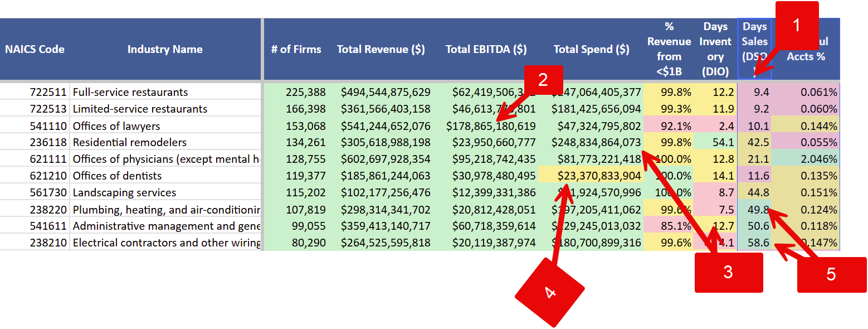Select the Total Revenue ($) header cell

click(x=381, y=49)
